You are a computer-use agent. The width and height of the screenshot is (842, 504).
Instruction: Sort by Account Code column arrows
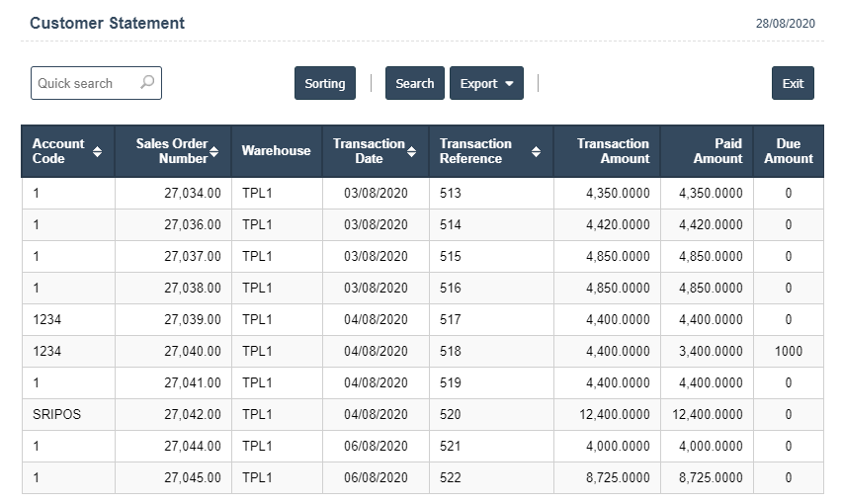click(97, 151)
